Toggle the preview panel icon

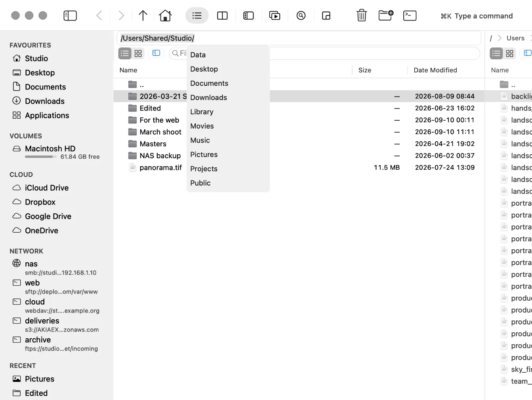(248, 16)
